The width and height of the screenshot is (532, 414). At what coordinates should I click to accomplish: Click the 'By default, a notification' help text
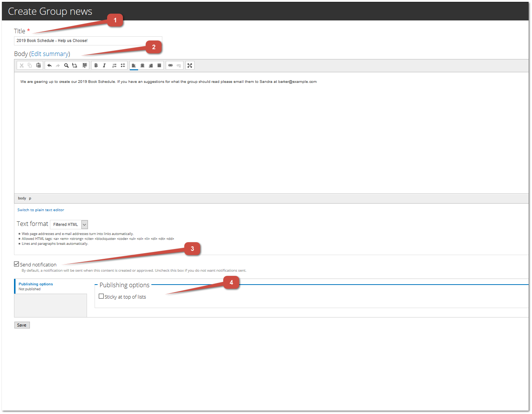point(134,271)
